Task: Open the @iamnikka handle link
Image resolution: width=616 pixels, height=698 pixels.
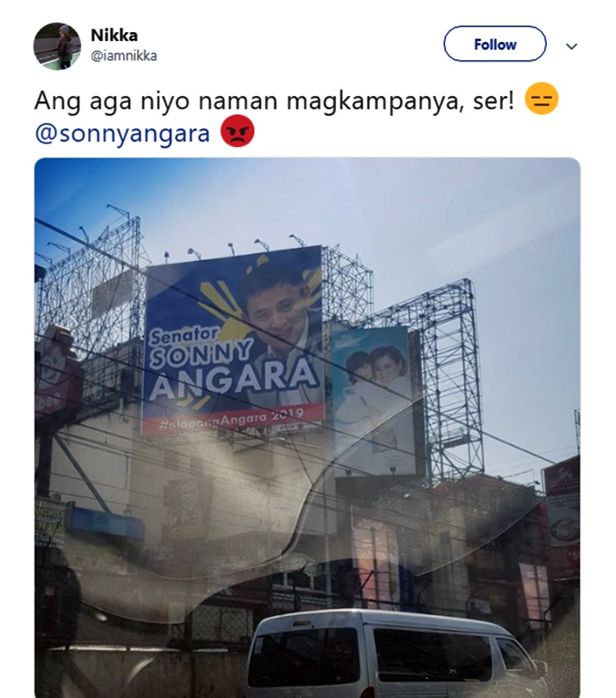Action: coord(124,56)
